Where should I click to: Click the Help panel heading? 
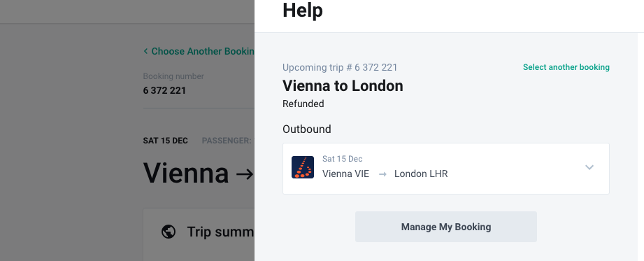click(303, 10)
